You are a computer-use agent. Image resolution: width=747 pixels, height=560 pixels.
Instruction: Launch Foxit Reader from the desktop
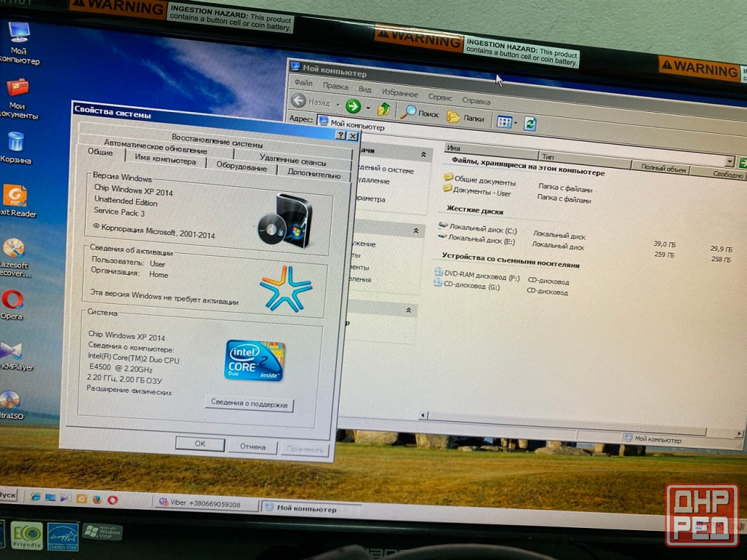[16, 201]
